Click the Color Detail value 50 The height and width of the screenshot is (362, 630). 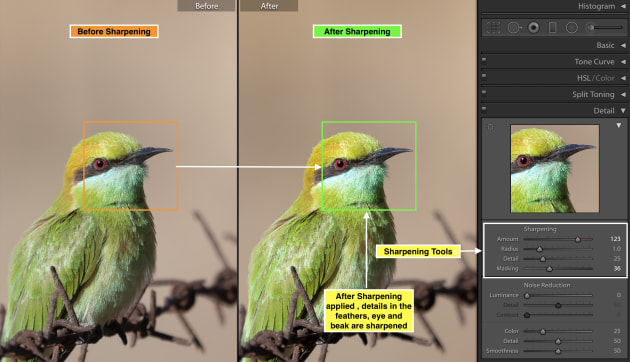tap(617, 341)
